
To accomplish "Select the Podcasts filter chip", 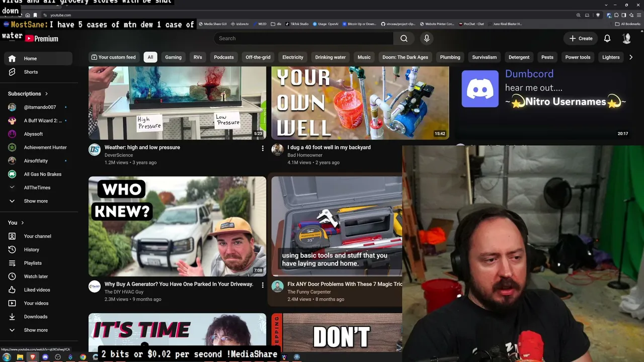I will pos(224,57).
